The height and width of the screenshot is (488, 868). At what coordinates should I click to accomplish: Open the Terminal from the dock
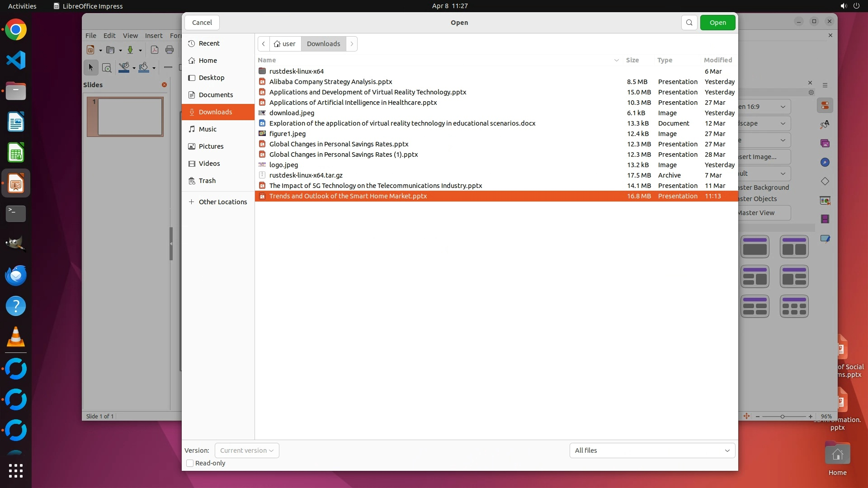(16, 213)
